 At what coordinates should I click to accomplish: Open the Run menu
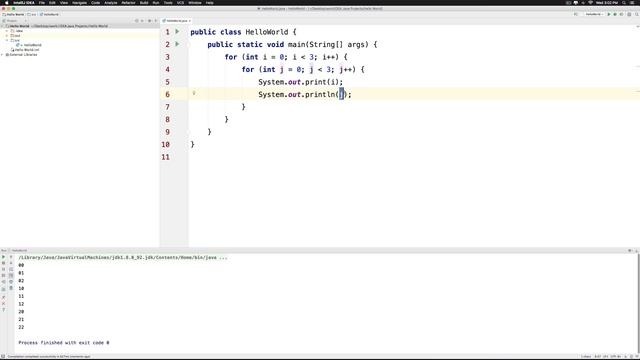point(156,2)
